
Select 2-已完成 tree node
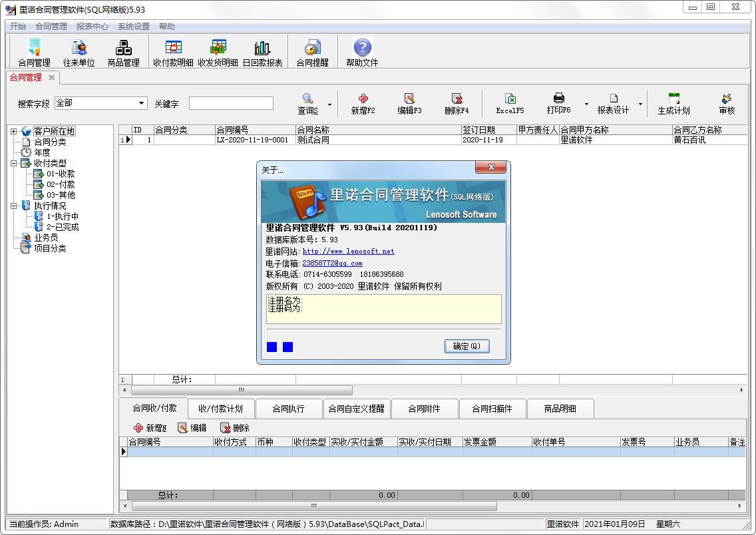coord(62,227)
